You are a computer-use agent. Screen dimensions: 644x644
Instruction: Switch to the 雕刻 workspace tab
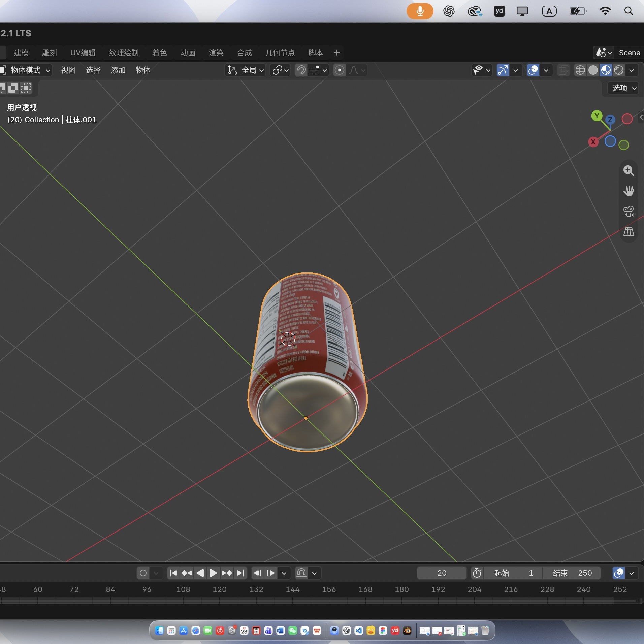pyautogui.click(x=50, y=53)
